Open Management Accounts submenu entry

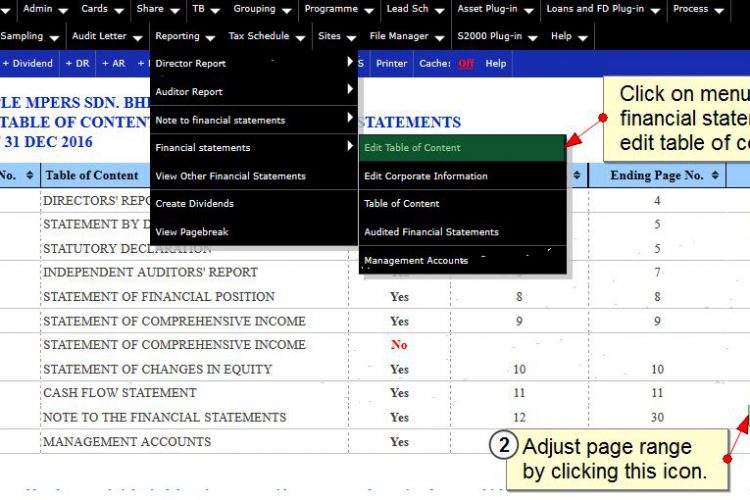pyautogui.click(x=462, y=260)
